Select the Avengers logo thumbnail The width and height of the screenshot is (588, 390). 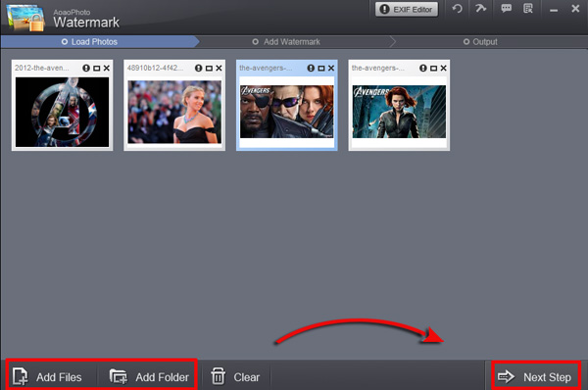click(63, 112)
